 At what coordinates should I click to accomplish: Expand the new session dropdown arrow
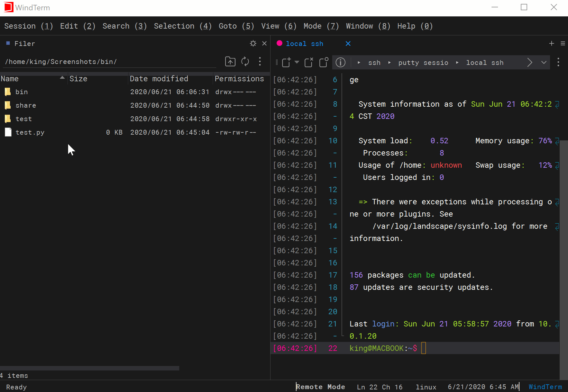click(297, 62)
